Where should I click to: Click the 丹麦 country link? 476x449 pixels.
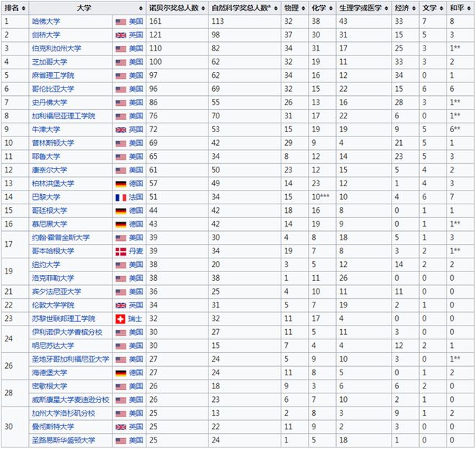pos(136,250)
